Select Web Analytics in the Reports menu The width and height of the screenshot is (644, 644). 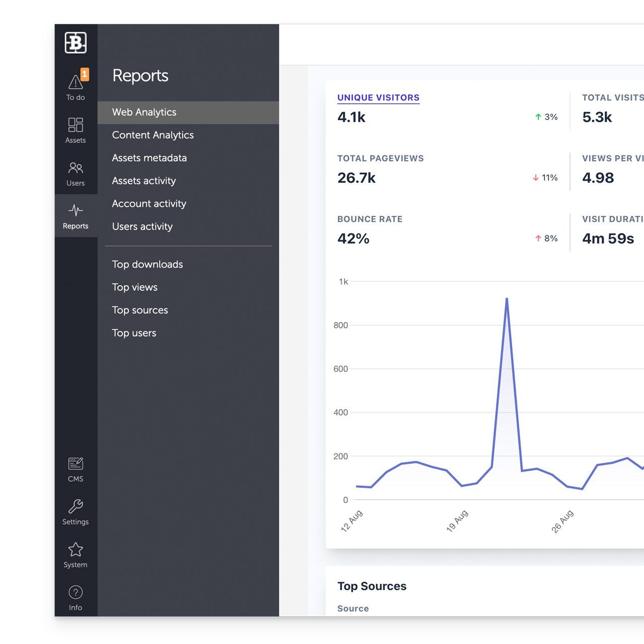144,112
